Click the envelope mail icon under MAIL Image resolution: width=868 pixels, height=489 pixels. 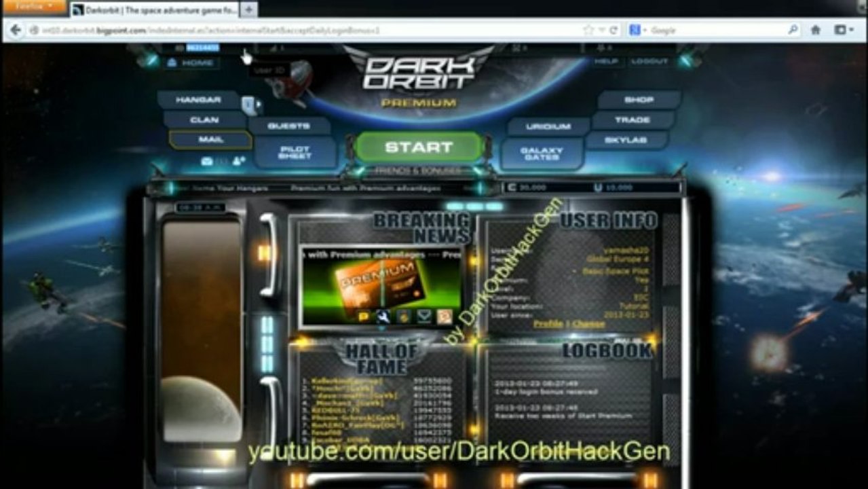tap(207, 162)
